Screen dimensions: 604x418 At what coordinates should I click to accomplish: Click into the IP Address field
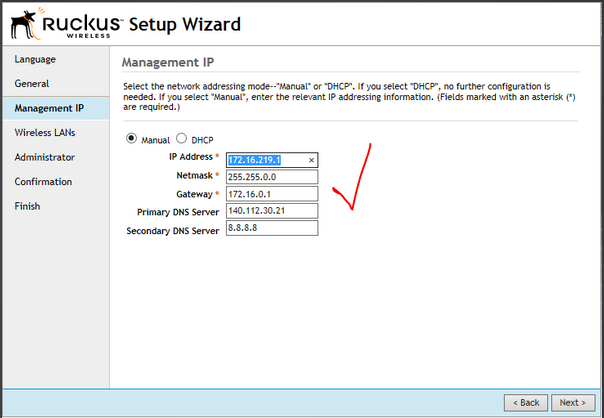tap(272, 160)
